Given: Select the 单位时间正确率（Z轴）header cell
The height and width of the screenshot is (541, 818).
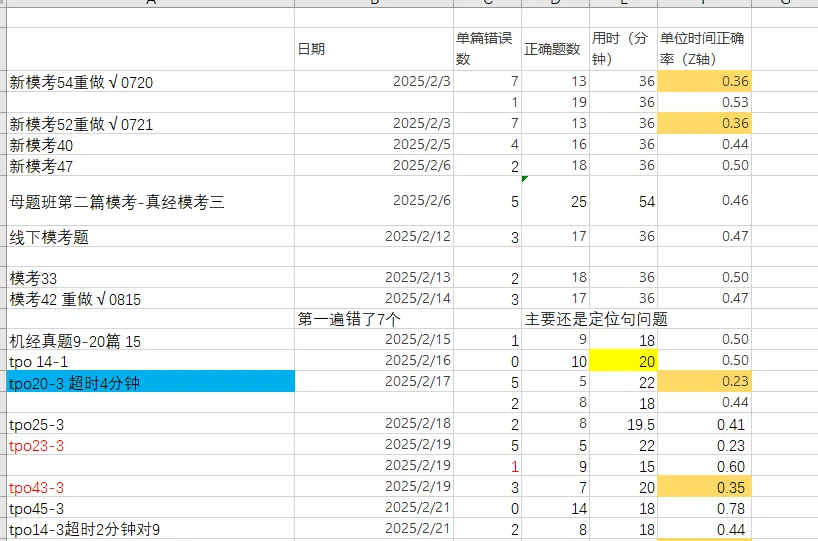Looking at the screenshot, I should 704,49.
